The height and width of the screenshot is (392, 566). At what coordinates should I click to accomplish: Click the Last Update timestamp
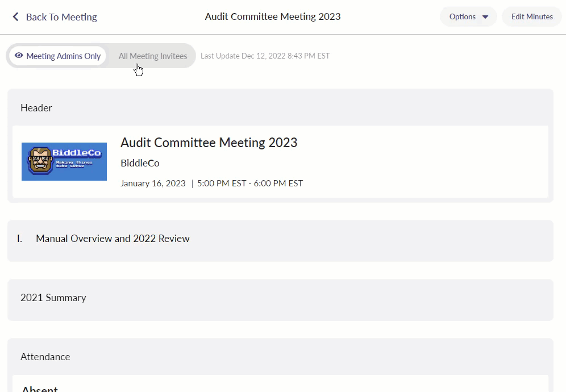click(x=265, y=56)
